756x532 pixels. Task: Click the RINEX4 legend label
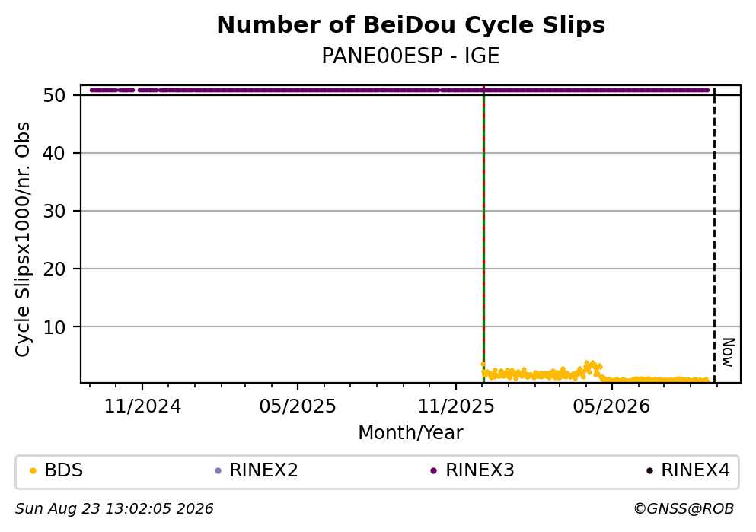(695, 470)
